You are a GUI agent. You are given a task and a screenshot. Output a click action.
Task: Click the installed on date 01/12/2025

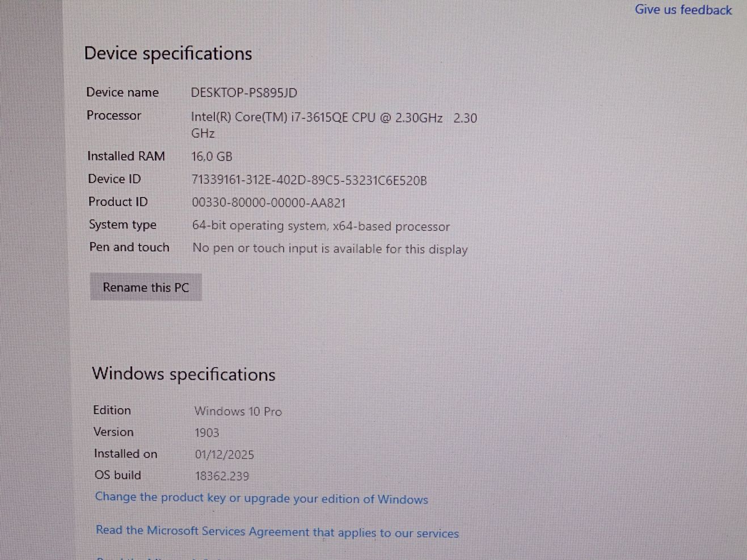pos(224,454)
